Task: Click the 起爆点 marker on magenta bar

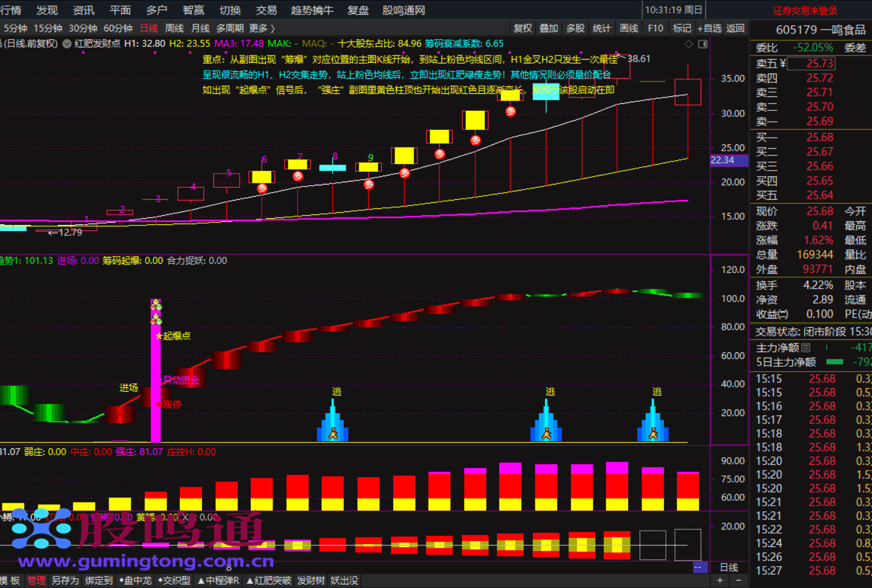Action: click(173, 336)
